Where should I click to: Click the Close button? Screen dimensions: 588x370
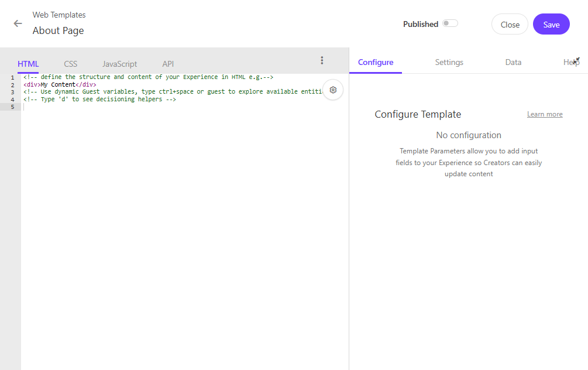(510, 24)
